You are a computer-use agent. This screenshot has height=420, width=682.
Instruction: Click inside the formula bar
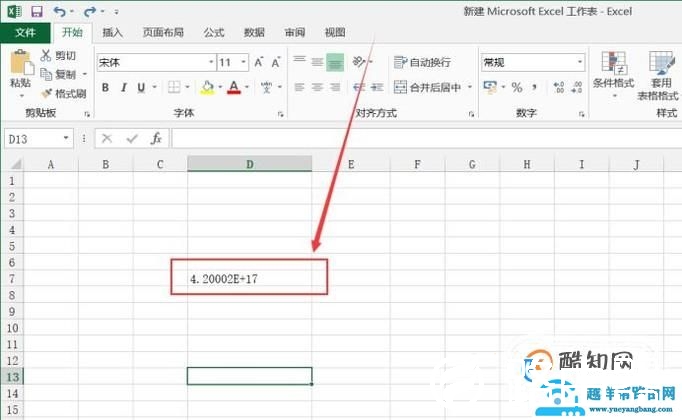[x=427, y=139]
